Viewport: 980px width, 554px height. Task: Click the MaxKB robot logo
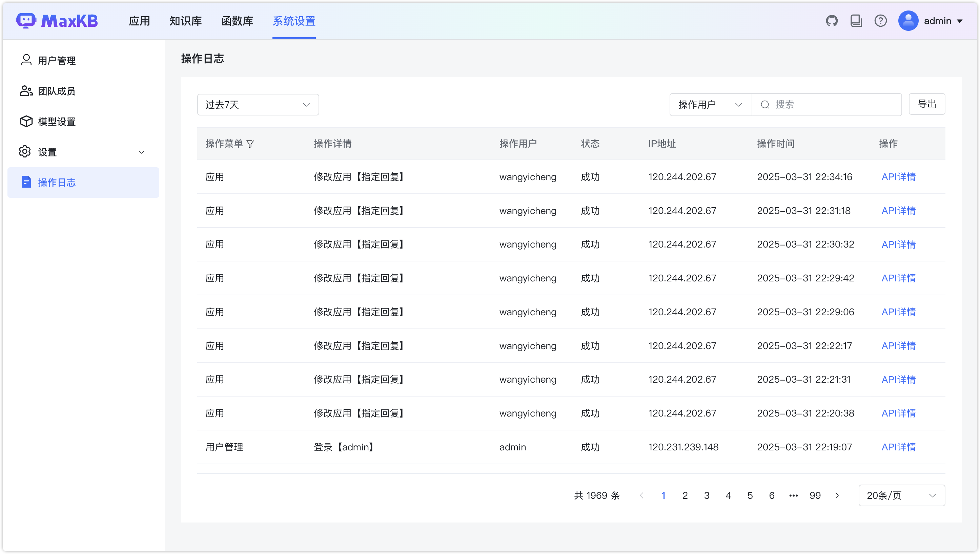point(26,21)
